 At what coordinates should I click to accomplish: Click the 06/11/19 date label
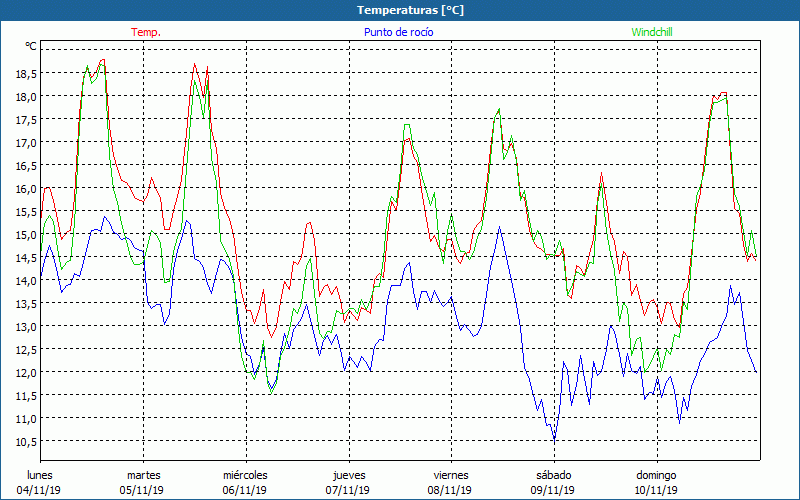click(x=245, y=490)
